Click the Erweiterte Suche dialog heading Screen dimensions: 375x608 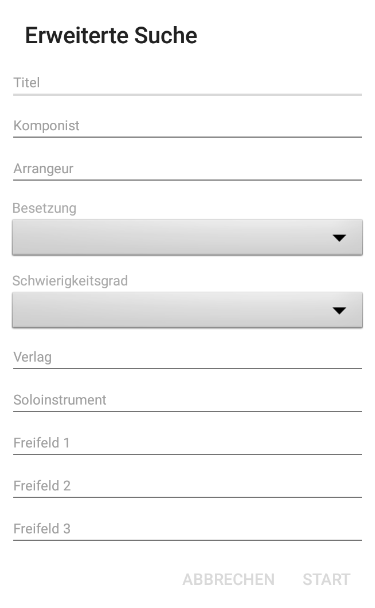pyautogui.click(x=111, y=35)
